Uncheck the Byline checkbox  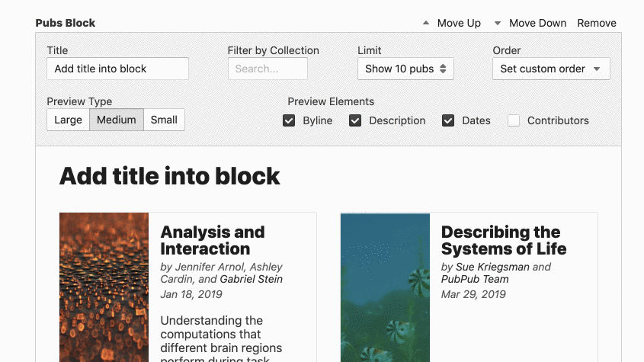pos(289,120)
